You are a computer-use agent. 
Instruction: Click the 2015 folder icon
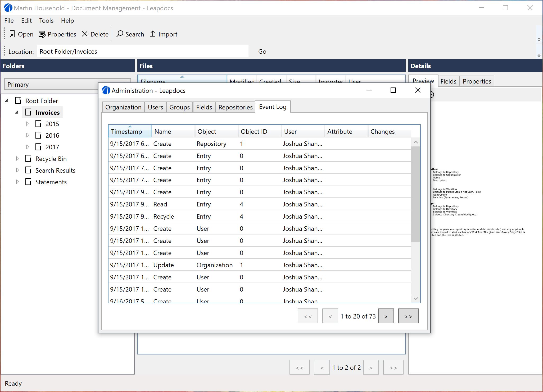click(38, 124)
